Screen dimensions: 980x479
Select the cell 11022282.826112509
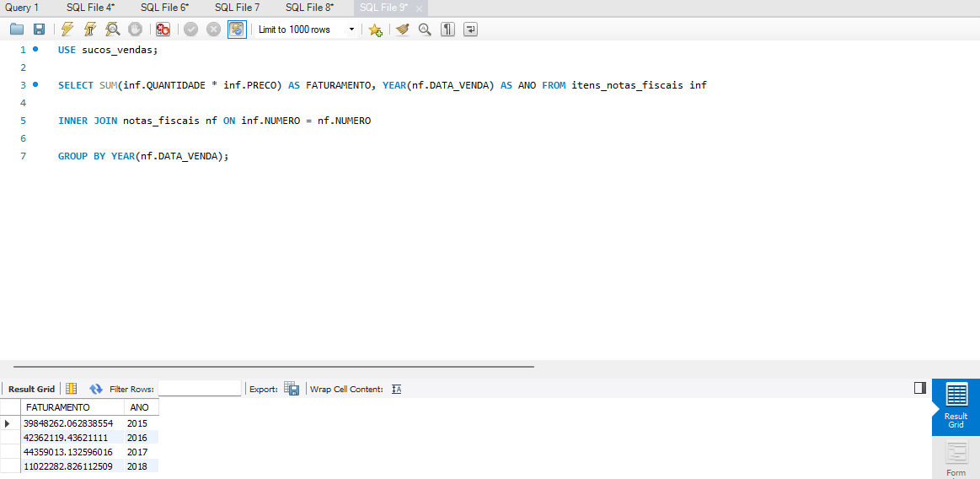(73, 466)
